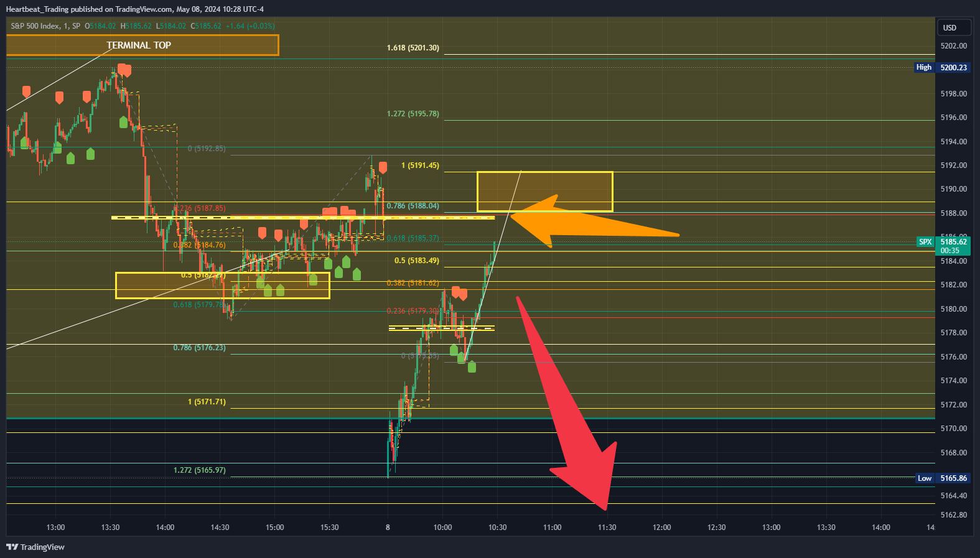
Task: Select the 0.236 (5179.30) Fibonacci label
Action: point(413,311)
